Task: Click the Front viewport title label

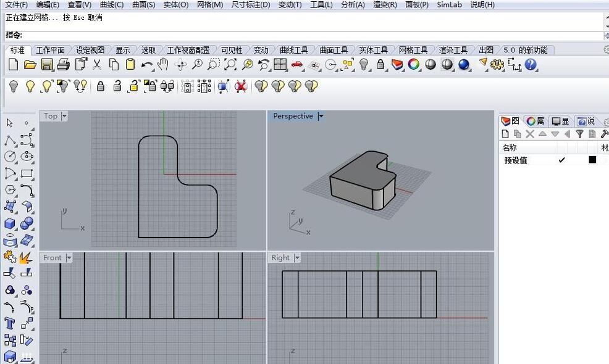Action: [52, 258]
